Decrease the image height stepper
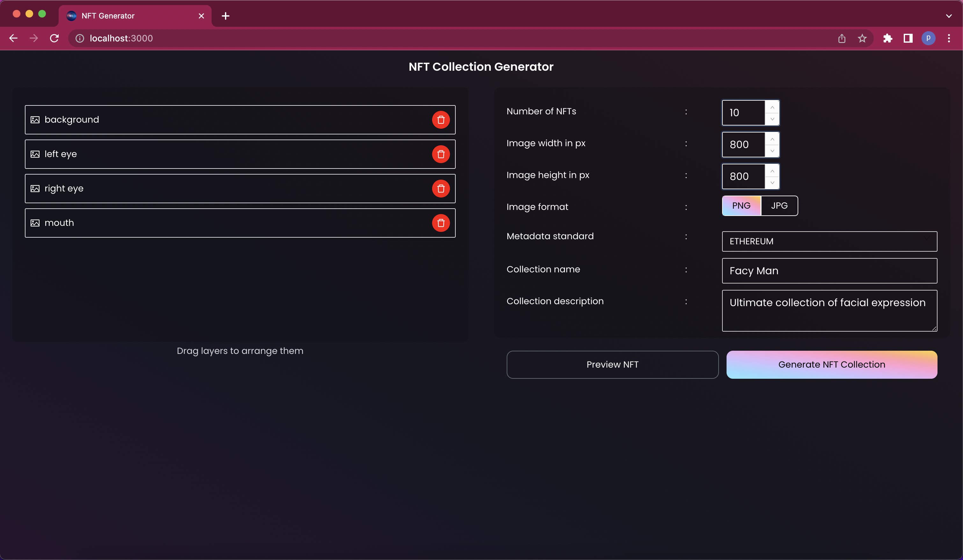 pyautogui.click(x=772, y=183)
